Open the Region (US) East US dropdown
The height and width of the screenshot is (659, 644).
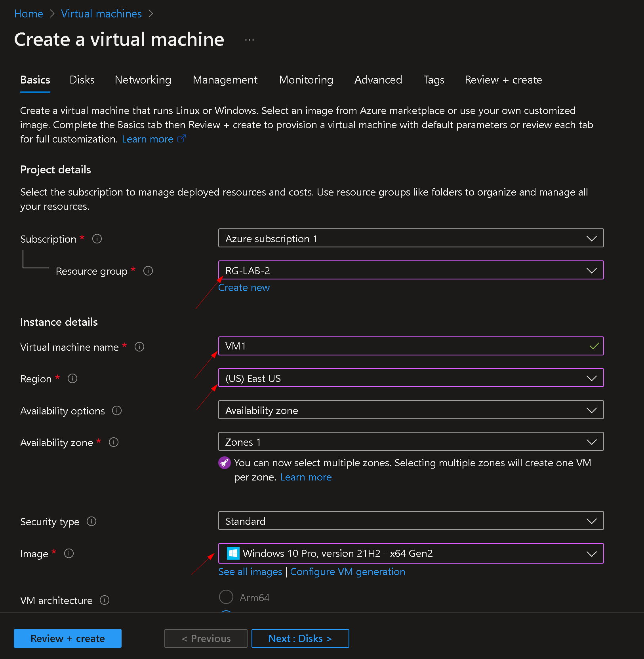411,378
